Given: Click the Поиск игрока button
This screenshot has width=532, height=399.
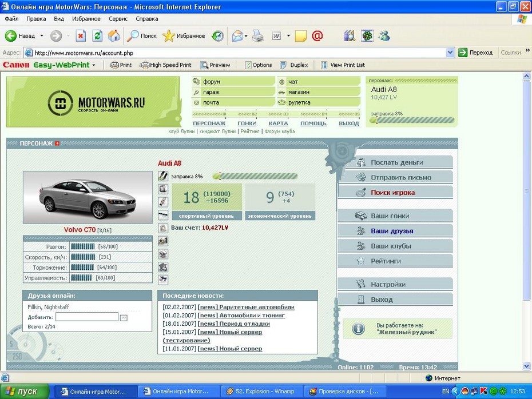Looking at the screenshot, I should click(395, 193).
